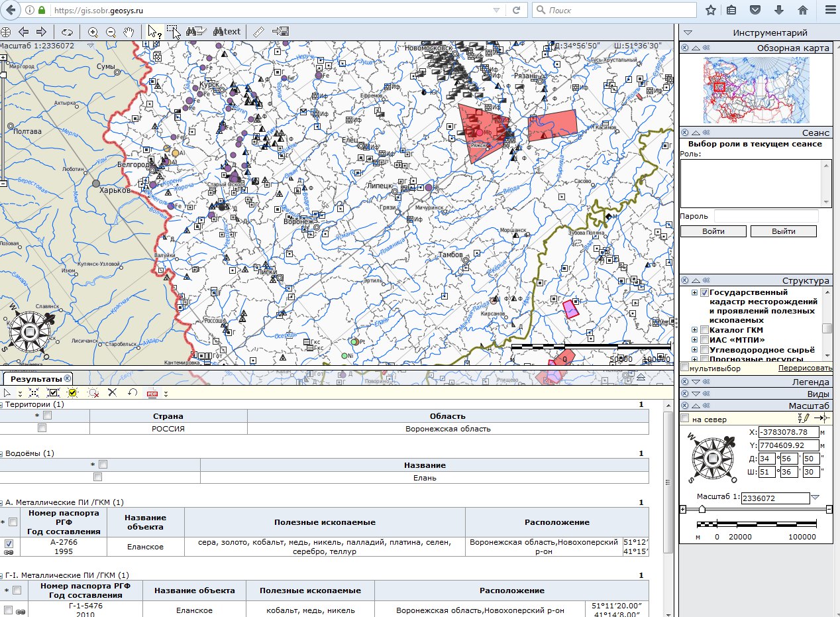Image resolution: width=840 pixels, height=617 pixels.
Task: Export results with the PDF icon
Action: [152, 393]
